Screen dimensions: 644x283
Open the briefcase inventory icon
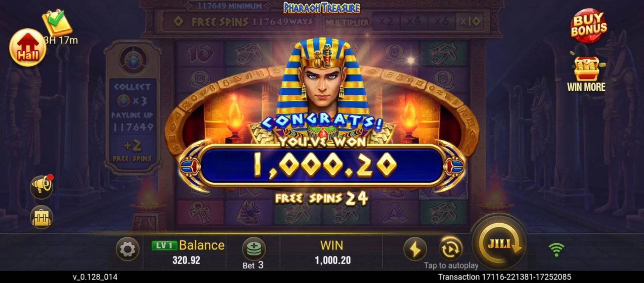coord(41,217)
